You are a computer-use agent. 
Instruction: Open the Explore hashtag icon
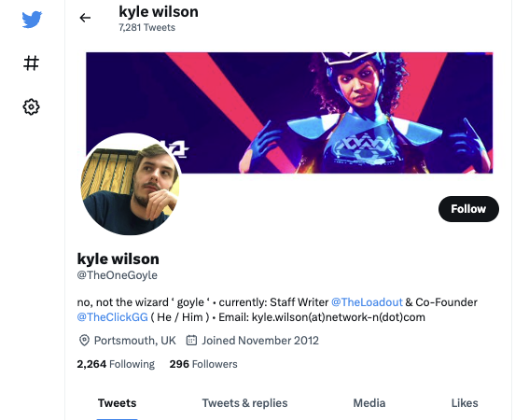coord(31,63)
